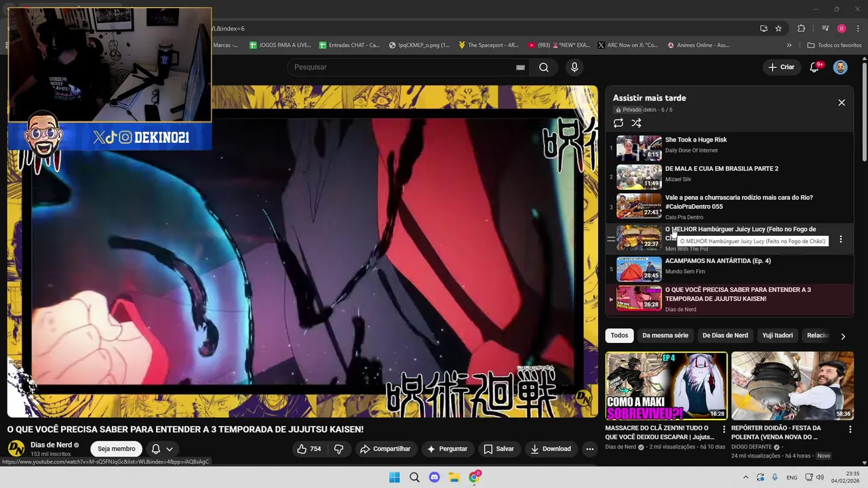This screenshot has height=488, width=868.
Task: Click the Download button
Action: 550,449
